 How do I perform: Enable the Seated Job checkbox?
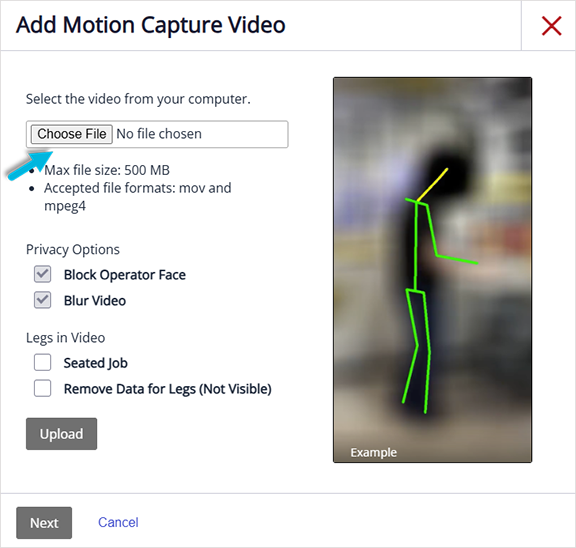point(43,363)
